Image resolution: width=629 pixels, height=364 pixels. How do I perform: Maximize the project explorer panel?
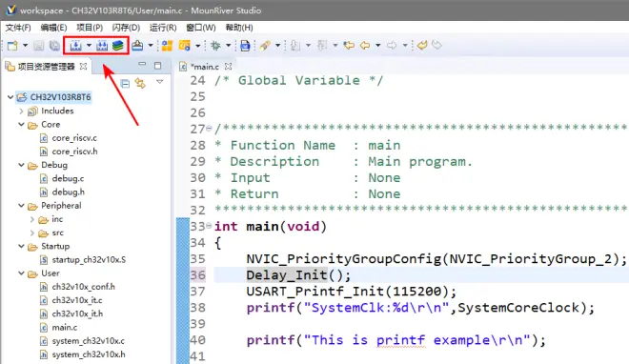click(x=157, y=66)
